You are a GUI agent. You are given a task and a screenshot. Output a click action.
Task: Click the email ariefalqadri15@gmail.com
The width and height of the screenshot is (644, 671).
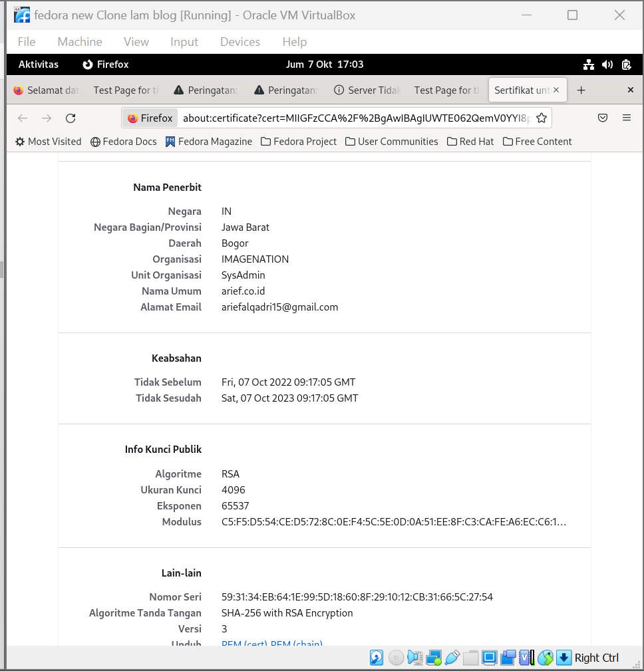coord(279,307)
